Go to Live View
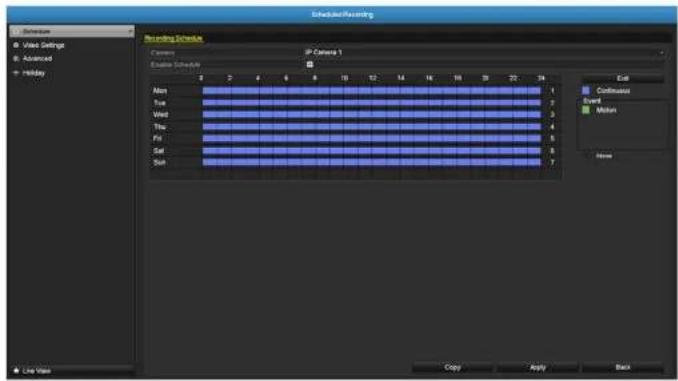This screenshot has width=678, height=381. (x=36, y=371)
